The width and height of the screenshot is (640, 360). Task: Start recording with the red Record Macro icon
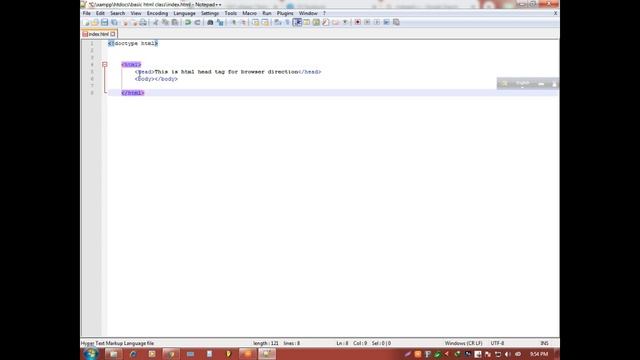coord(358,22)
